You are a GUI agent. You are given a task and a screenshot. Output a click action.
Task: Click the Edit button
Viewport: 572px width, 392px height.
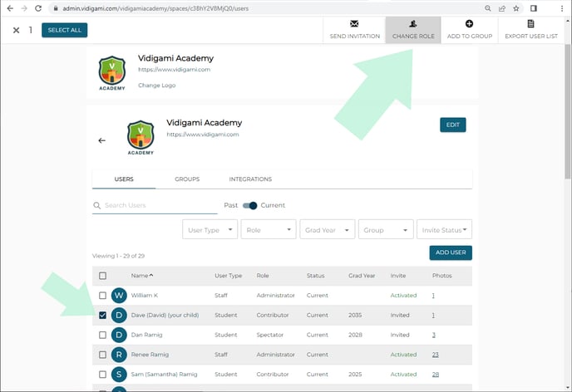pyautogui.click(x=453, y=125)
